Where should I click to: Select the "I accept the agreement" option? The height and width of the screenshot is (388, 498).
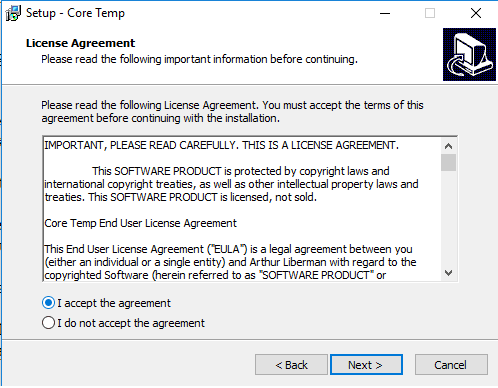(x=106, y=303)
